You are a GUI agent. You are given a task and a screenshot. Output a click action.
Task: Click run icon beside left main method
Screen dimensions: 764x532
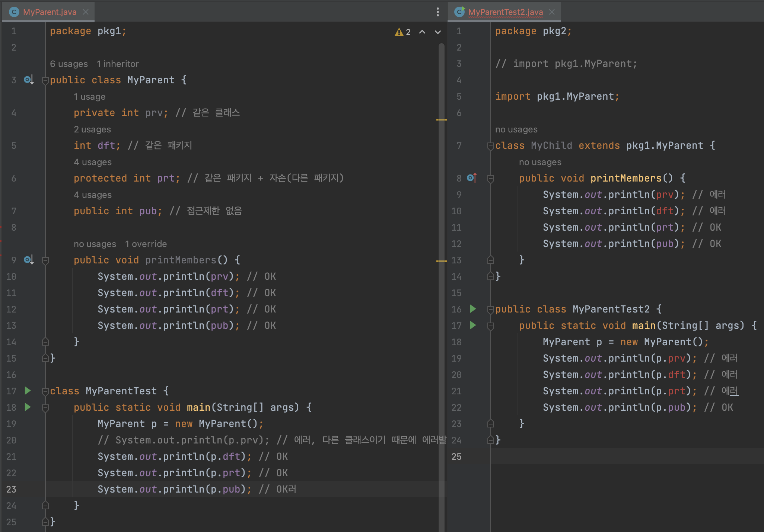(x=28, y=407)
